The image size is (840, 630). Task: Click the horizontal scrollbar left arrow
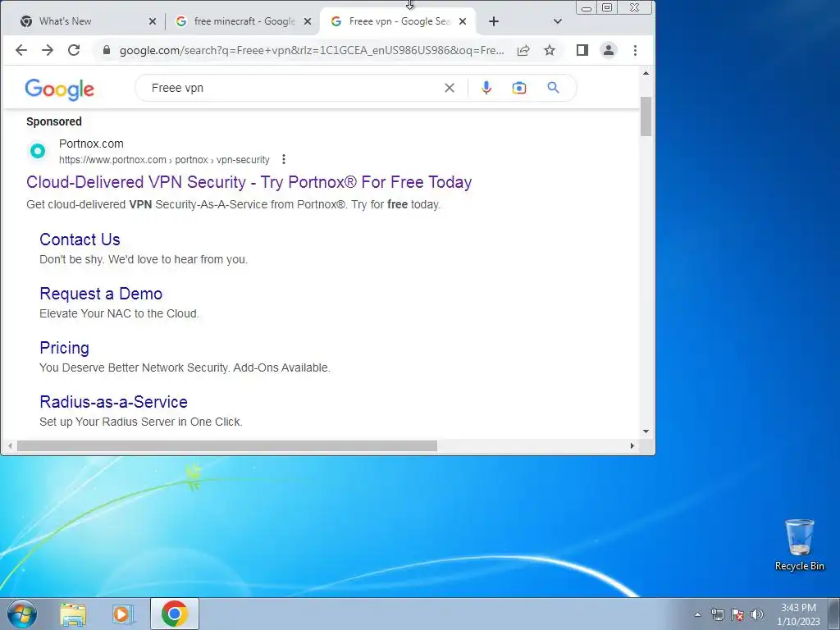point(10,445)
